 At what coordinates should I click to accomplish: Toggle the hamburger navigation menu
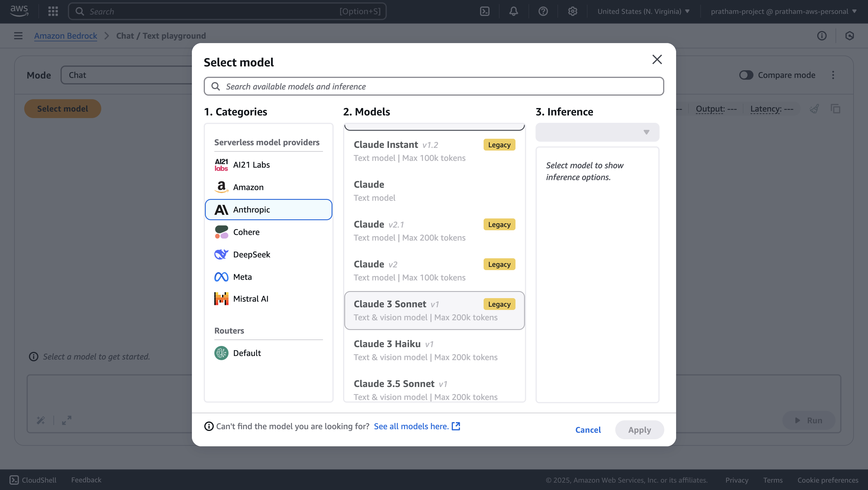pos(18,36)
